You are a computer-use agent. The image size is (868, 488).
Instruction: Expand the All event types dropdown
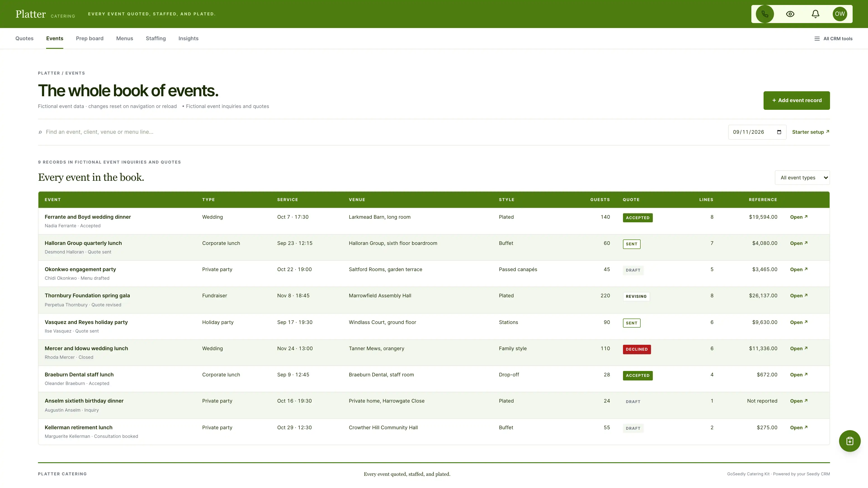click(802, 178)
